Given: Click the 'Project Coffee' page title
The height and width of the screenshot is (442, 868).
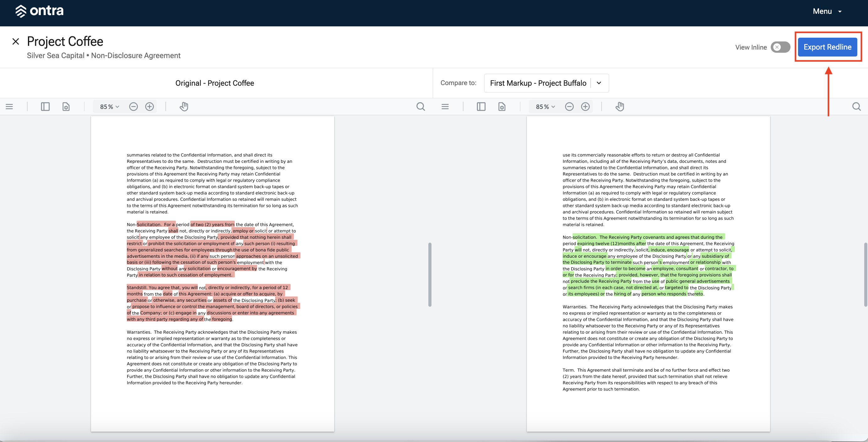Looking at the screenshot, I should (65, 41).
